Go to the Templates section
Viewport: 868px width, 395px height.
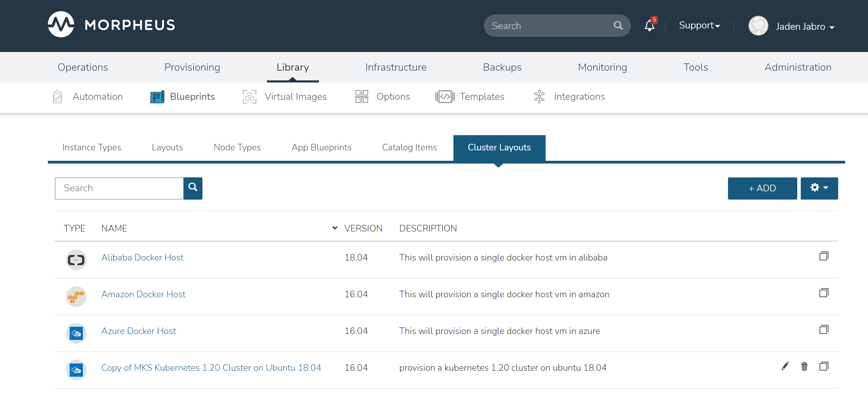coord(481,97)
